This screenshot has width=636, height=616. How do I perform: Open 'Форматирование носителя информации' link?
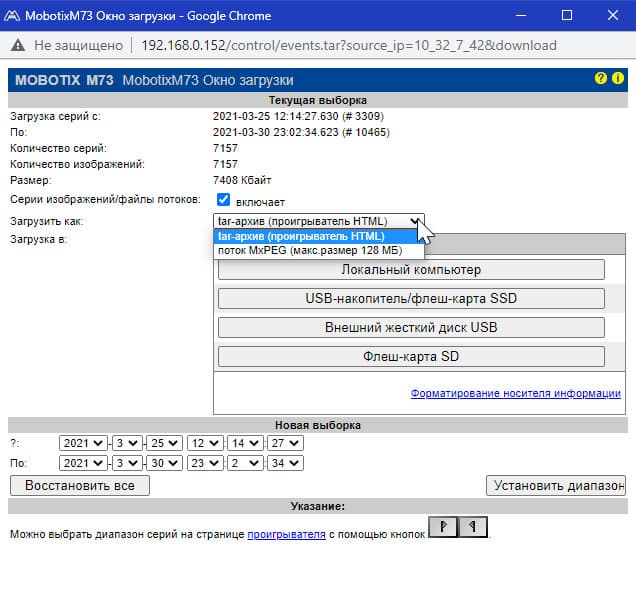516,393
